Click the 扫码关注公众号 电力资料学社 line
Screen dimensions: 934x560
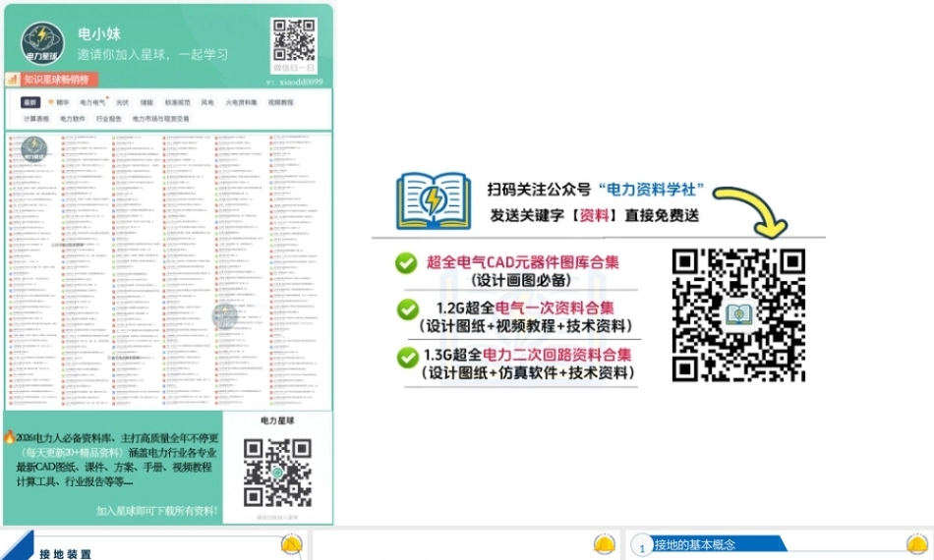[596, 190]
